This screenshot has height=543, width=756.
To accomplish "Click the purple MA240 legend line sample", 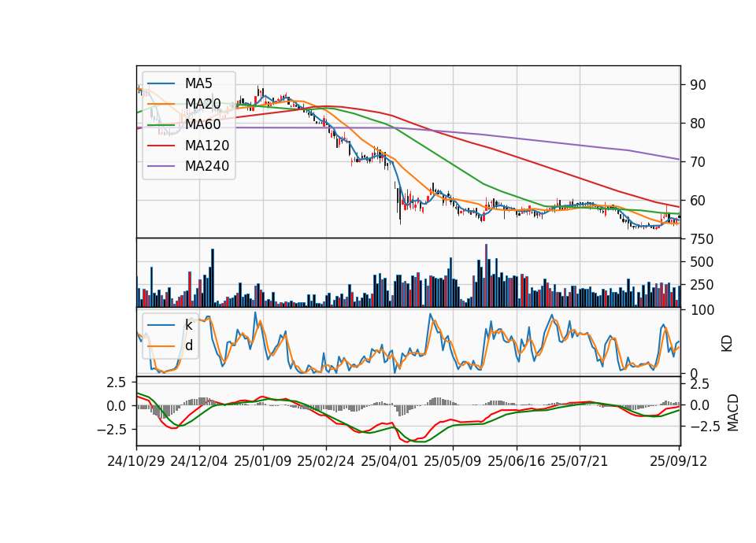I will tap(161, 166).
